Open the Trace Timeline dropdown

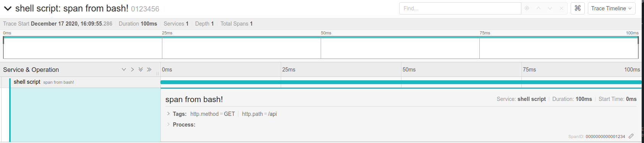coord(611,8)
